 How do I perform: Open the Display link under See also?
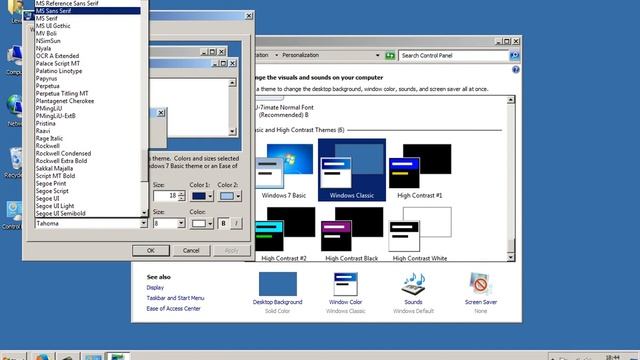point(155,287)
